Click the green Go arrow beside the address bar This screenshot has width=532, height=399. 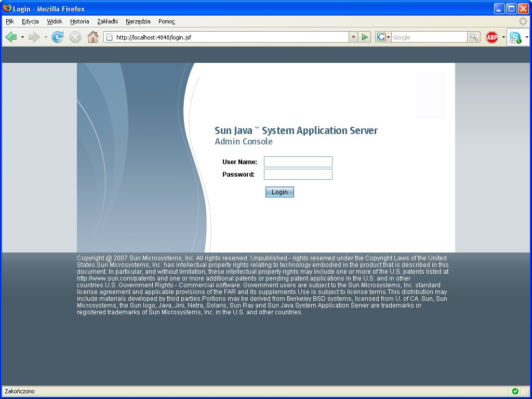pos(365,37)
